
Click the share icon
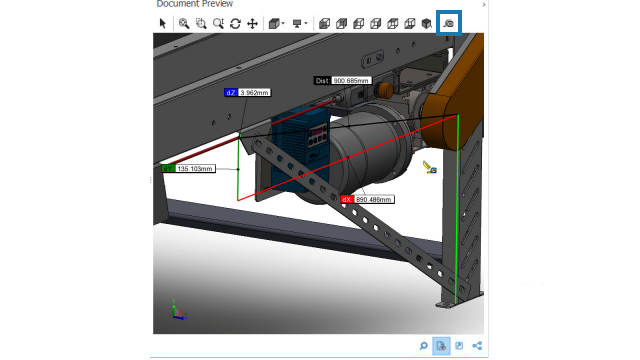tap(477, 346)
